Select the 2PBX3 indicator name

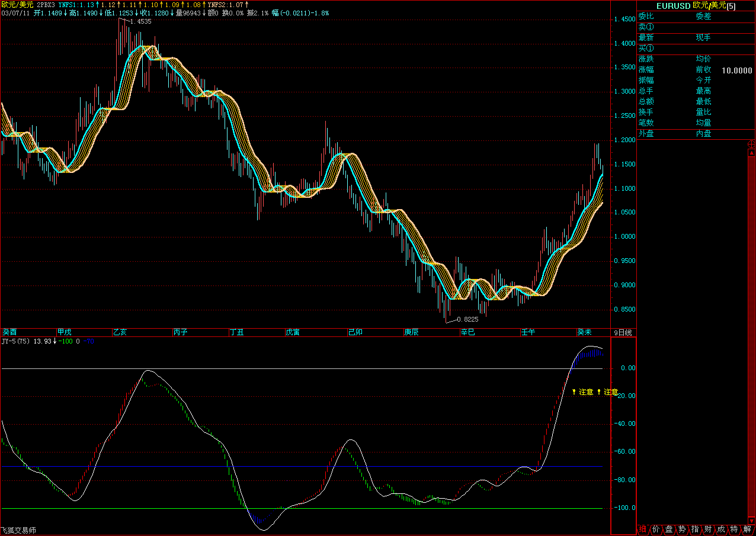tap(46, 4)
